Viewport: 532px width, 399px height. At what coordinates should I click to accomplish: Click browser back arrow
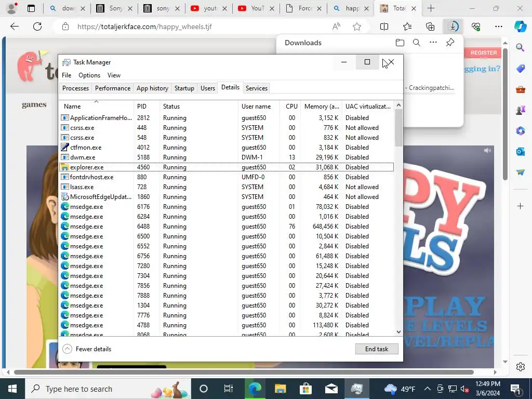tap(14, 26)
